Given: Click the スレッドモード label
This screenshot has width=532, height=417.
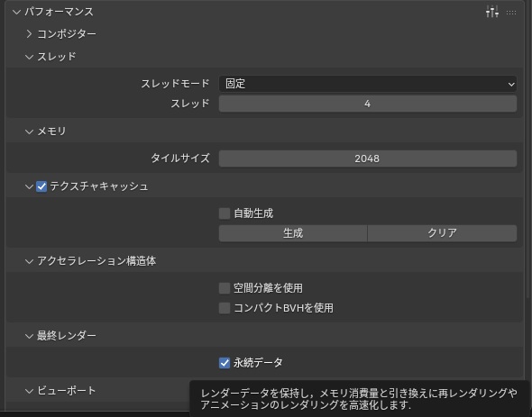Looking at the screenshot, I should coord(175,84).
